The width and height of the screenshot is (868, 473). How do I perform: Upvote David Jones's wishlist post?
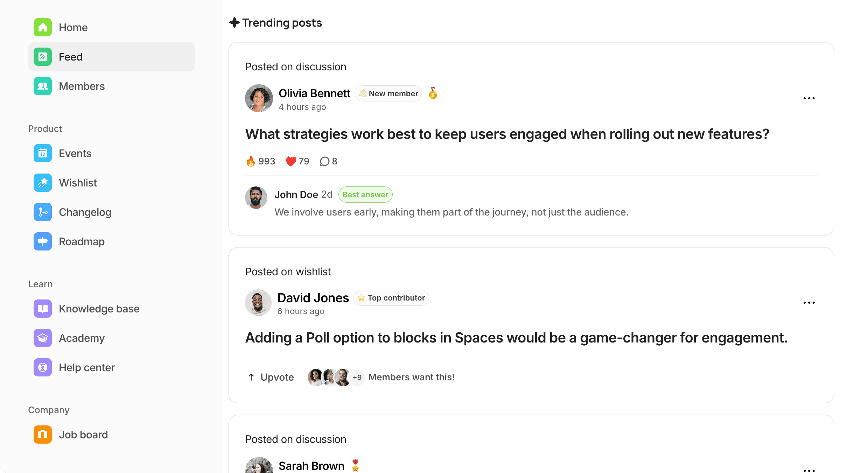click(271, 377)
